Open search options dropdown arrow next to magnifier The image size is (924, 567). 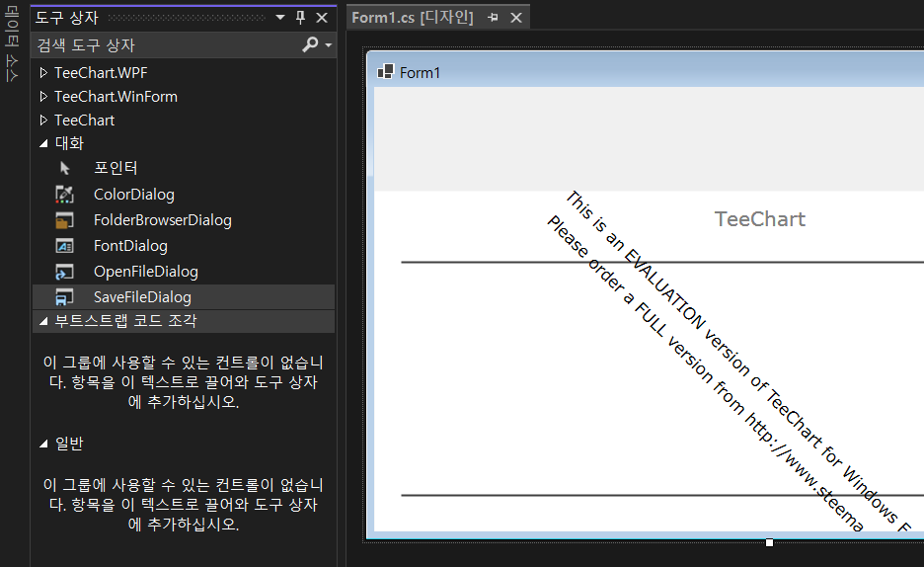coord(328,45)
